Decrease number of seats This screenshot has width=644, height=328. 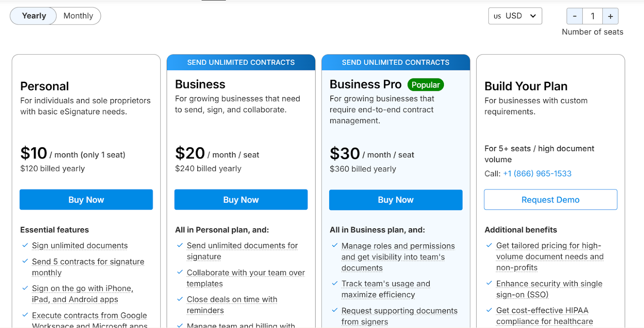tap(574, 16)
